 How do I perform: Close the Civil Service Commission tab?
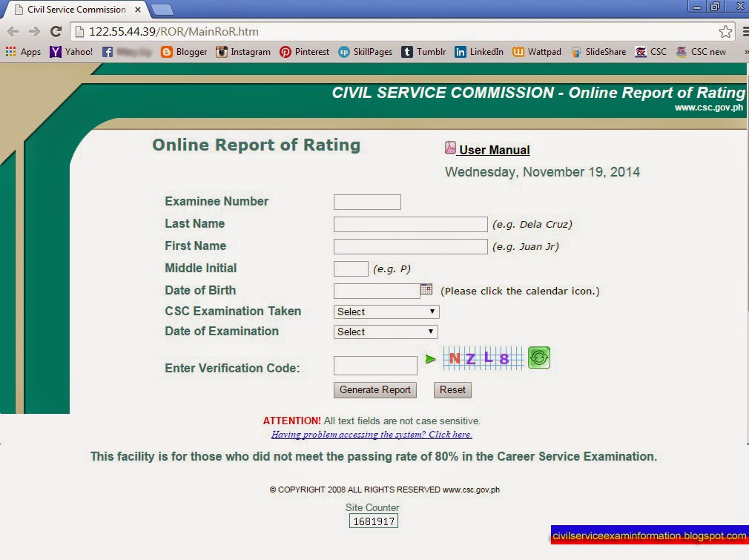(138, 10)
